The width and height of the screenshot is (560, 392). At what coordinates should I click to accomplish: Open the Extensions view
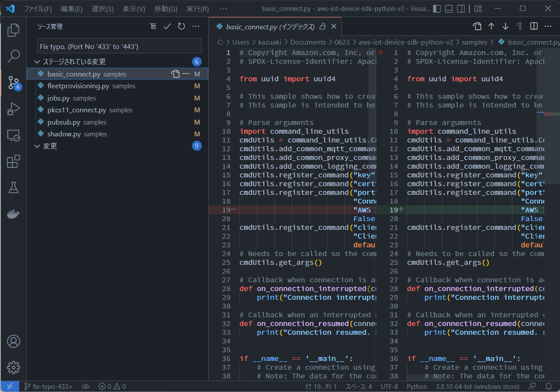click(x=14, y=161)
